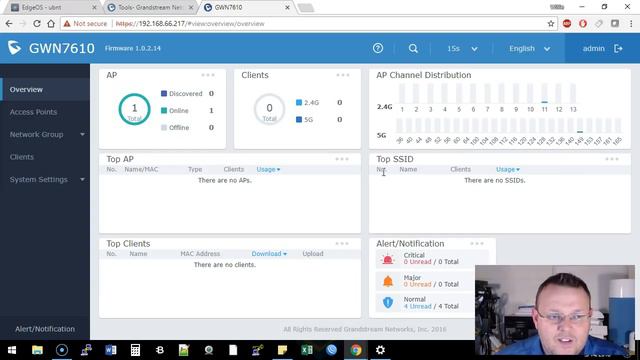The width and height of the screenshot is (640, 360).
Task: Open the English language dropdown
Action: [529, 49]
